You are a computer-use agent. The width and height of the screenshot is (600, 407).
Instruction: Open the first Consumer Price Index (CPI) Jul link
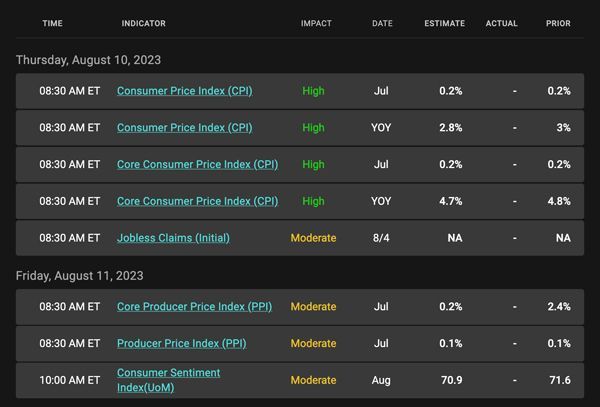(184, 91)
